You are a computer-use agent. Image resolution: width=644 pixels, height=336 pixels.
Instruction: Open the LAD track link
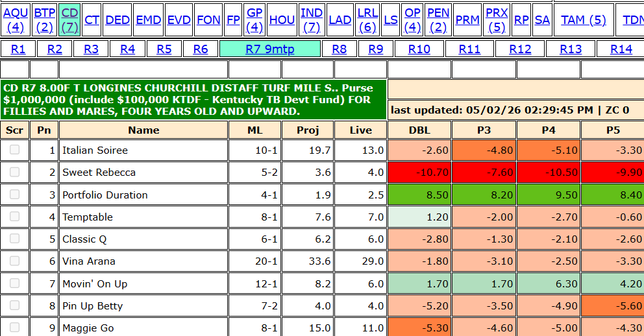click(x=340, y=19)
